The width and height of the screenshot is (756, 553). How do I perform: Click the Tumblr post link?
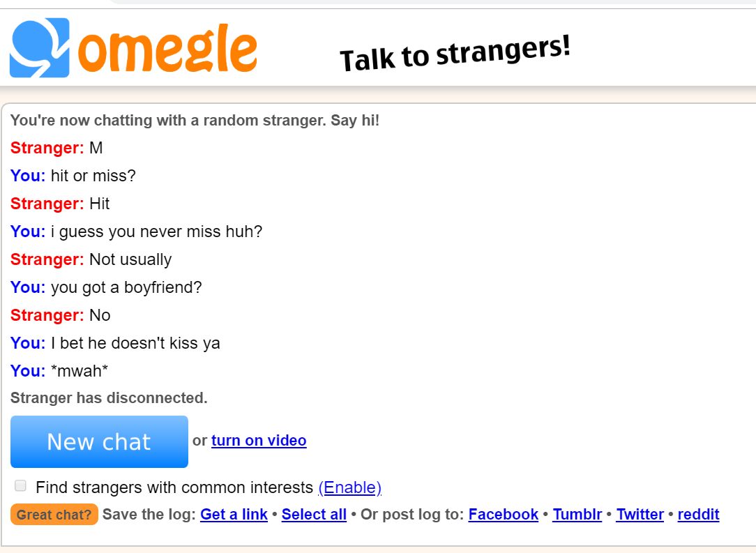[576, 515]
